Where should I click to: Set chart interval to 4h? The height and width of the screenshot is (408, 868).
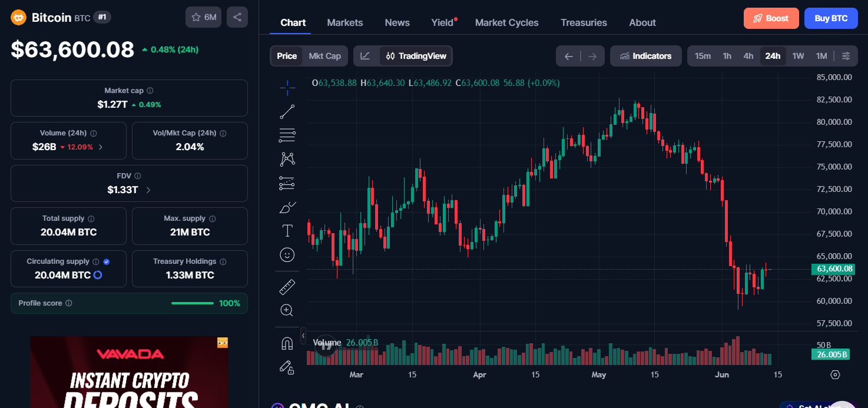pos(748,56)
